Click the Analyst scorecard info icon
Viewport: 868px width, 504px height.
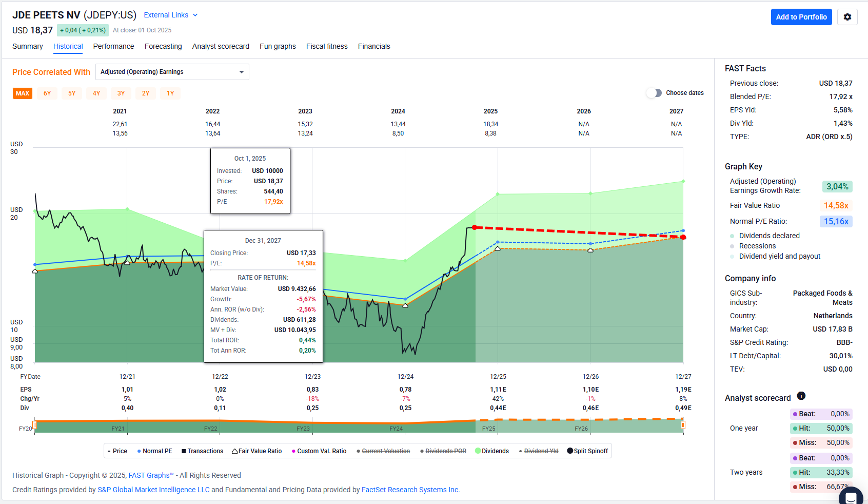pos(801,396)
